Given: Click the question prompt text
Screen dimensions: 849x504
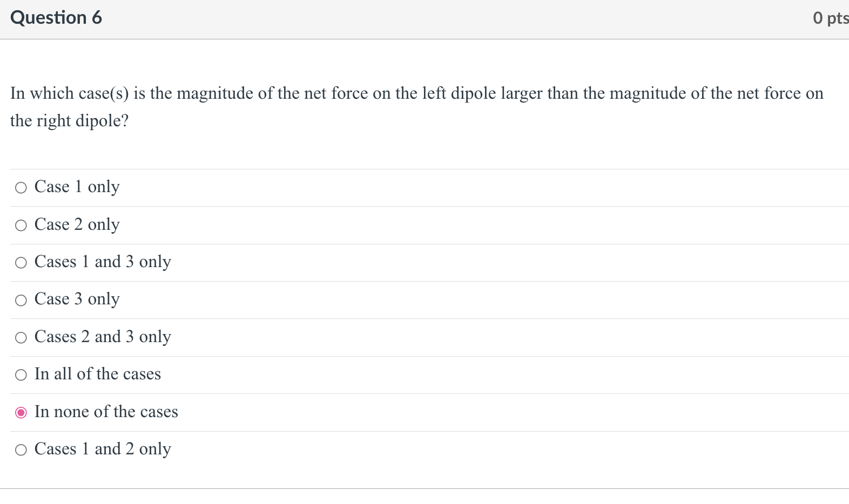Looking at the screenshot, I should click(416, 106).
